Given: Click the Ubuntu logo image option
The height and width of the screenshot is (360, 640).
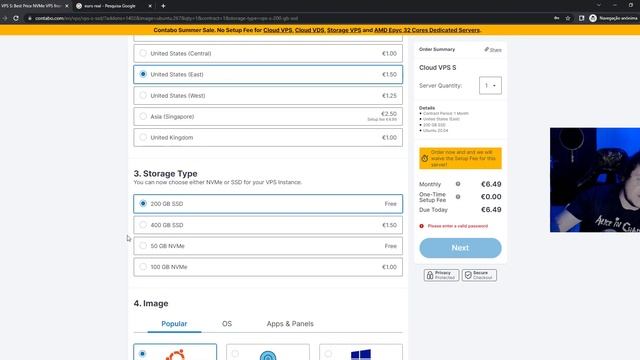Looking at the screenshot, I should [x=175, y=353].
